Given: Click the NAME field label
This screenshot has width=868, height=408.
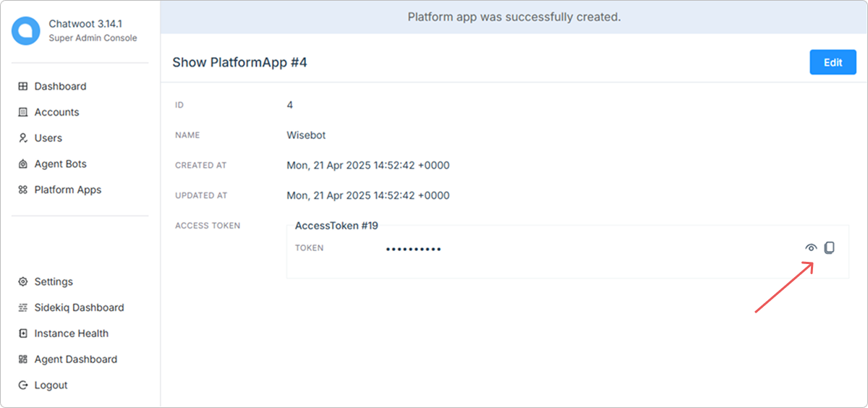Looking at the screenshot, I should coord(187,135).
